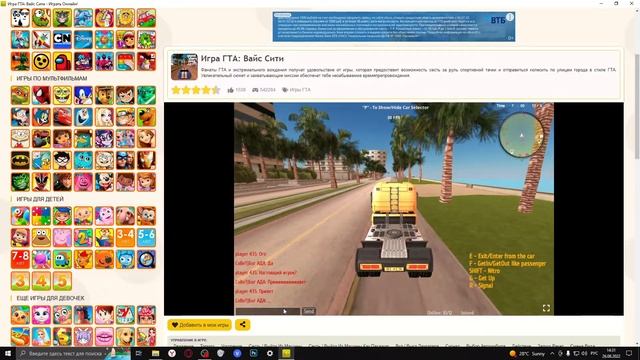640x360 pixels.
Task: Open the Dora the Explorer icon
Action: (62, 138)
